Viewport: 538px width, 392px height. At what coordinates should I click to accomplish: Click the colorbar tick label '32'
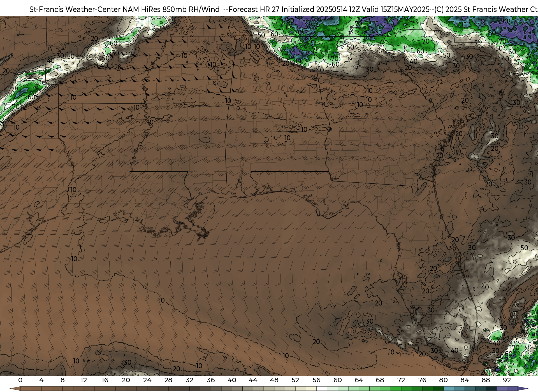coord(189,380)
